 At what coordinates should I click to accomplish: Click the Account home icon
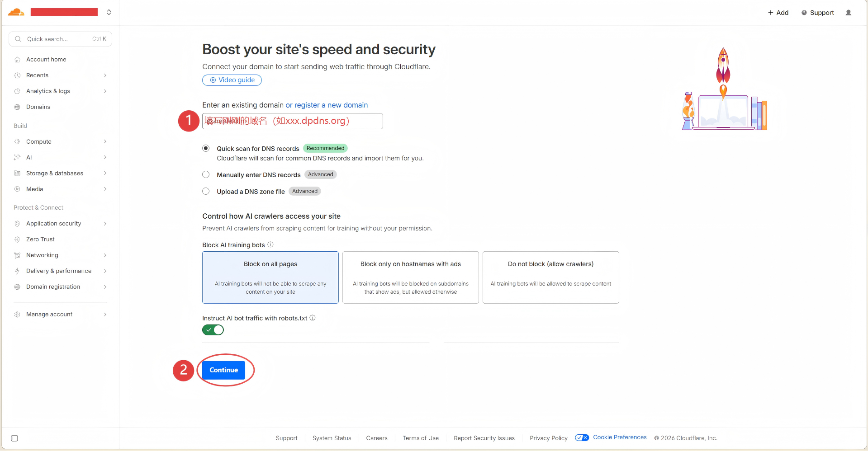click(x=17, y=60)
